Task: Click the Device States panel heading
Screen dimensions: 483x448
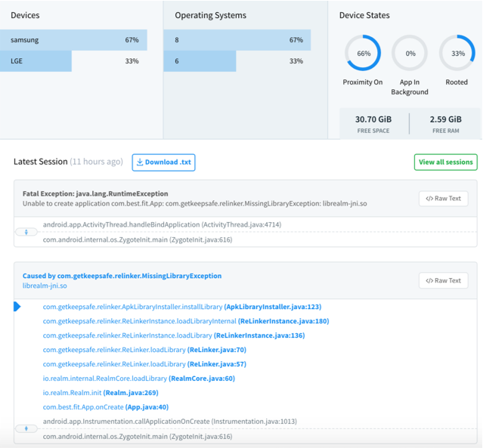Action: (364, 15)
